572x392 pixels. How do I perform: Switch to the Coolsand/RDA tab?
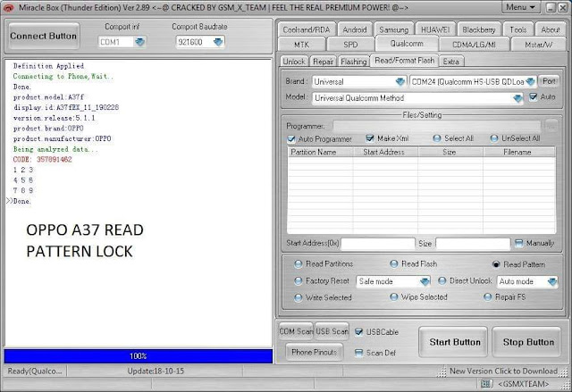(307, 29)
